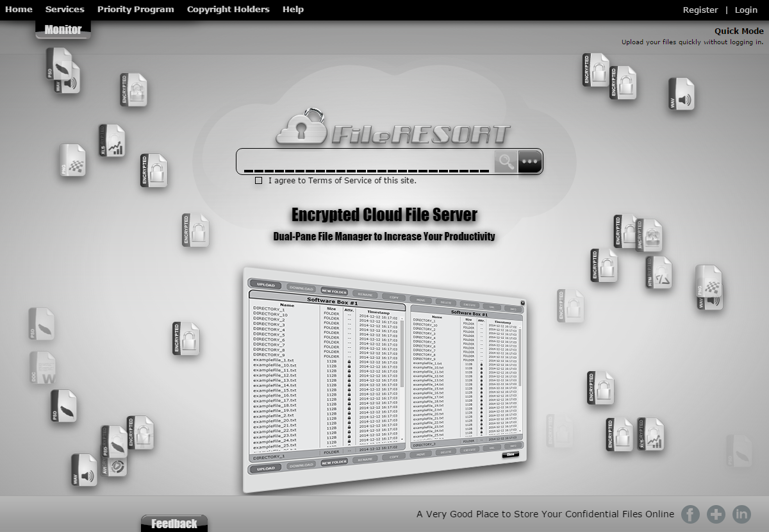Switch to the Monitor tab
The image size is (769, 532).
click(x=62, y=29)
